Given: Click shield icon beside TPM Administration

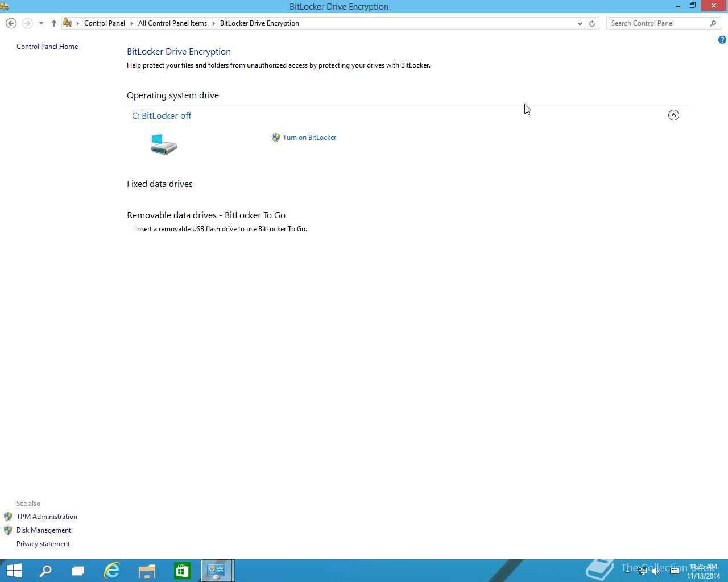Looking at the screenshot, I should [x=8, y=517].
